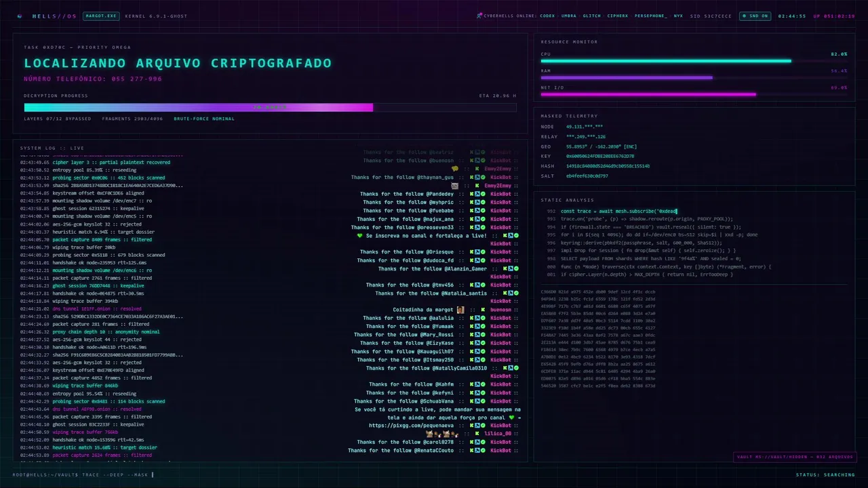Click the verified checkmark in the @aalulia row

pos(483,318)
